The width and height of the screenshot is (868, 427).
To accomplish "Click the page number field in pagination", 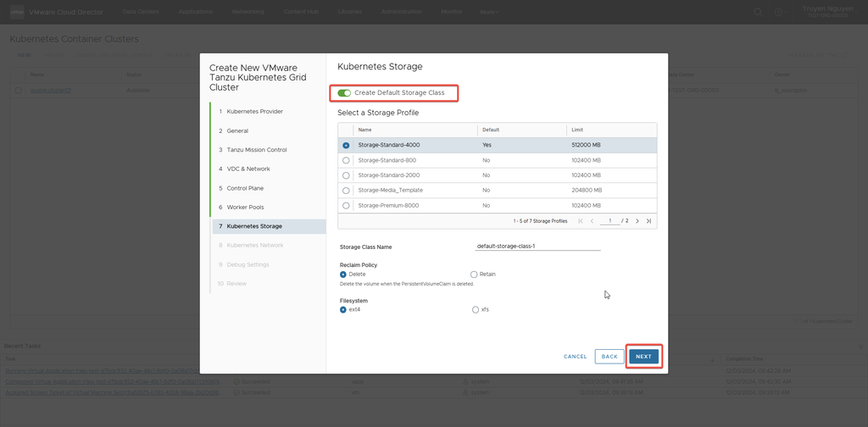I will point(610,221).
